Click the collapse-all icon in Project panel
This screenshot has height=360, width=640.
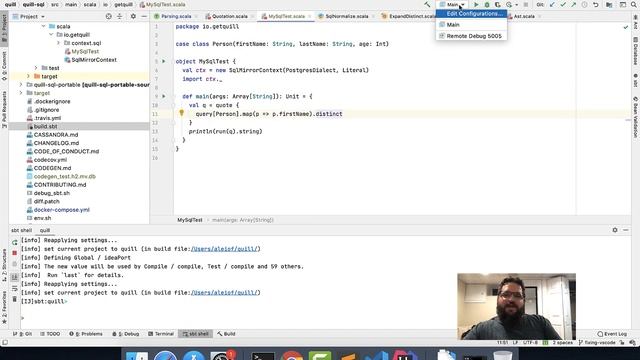pyautogui.click(x=120, y=16)
